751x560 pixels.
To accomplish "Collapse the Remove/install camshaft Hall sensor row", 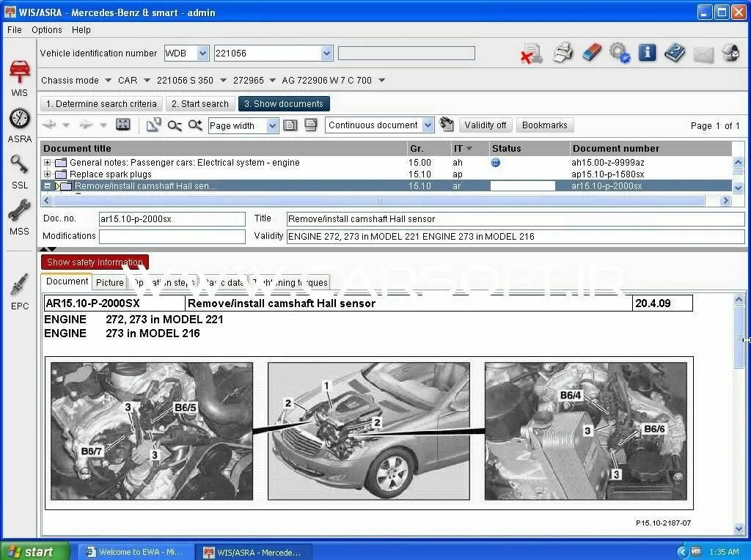I will click(x=47, y=185).
